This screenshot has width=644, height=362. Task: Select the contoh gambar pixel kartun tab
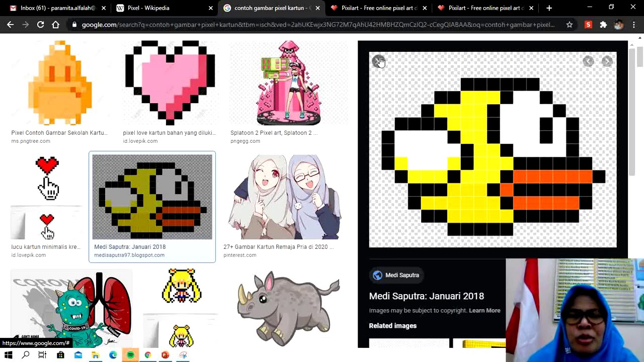pos(271,8)
